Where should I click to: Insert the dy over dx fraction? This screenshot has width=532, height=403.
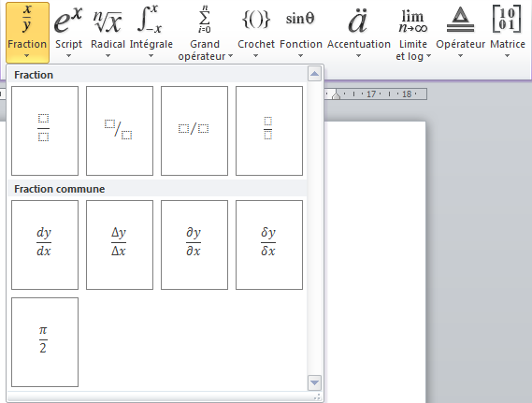[45, 245]
